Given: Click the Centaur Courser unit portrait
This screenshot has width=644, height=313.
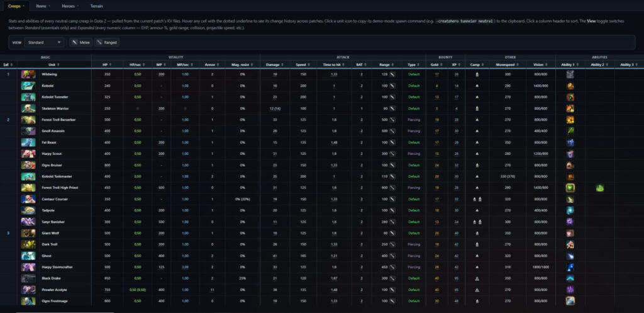Looking at the screenshot, I should (28, 199).
